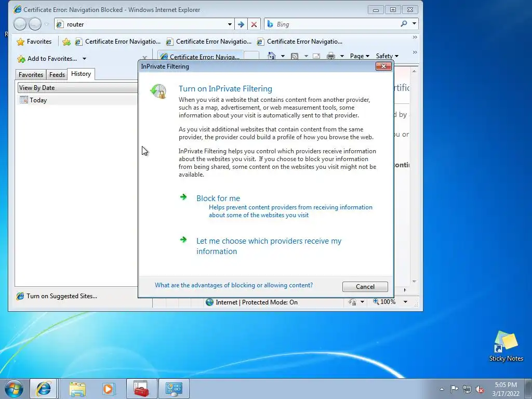This screenshot has height=399, width=532.
Task: Open Windows Media Player taskbar icon
Action: tap(109, 389)
